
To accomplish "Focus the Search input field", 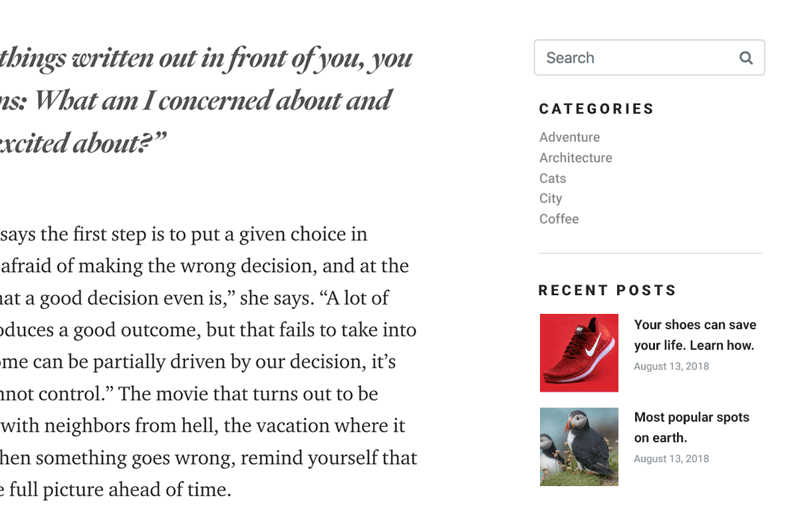I will click(x=649, y=58).
